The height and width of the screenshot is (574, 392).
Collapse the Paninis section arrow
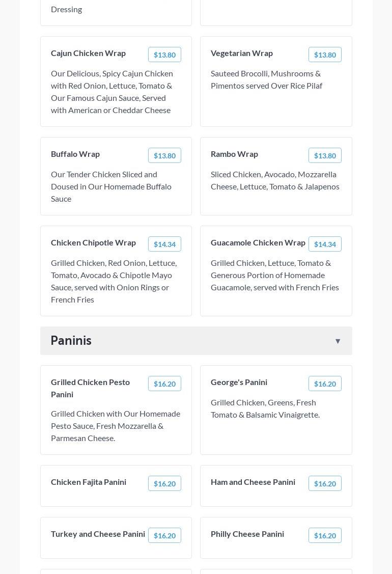(x=338, y=341)
